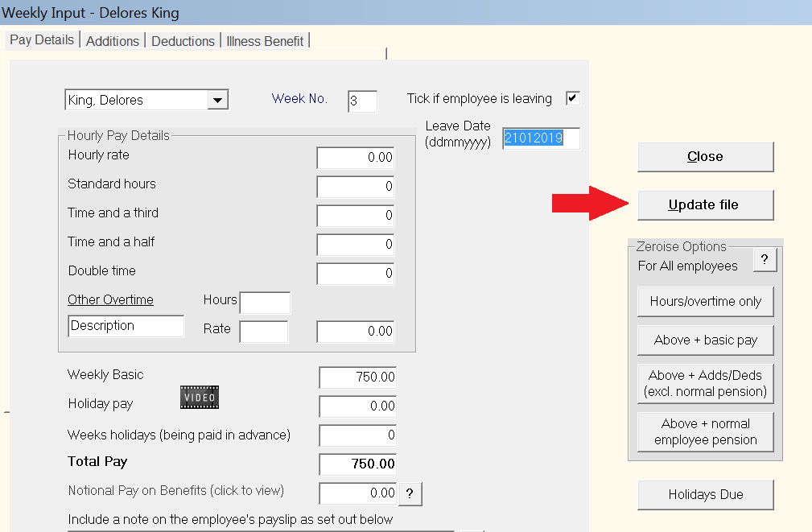Switch to the Additions tab
Viewport: 812px width, 532px height.
112,40
